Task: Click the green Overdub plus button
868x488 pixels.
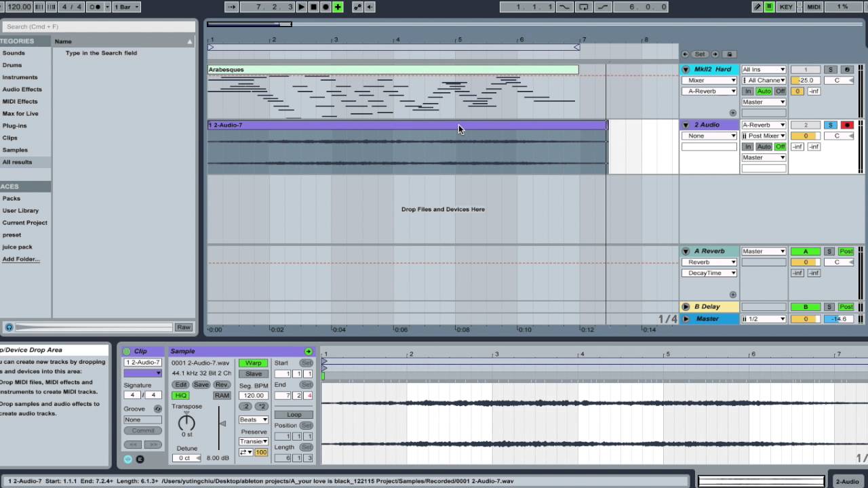Action: point(338,7)
